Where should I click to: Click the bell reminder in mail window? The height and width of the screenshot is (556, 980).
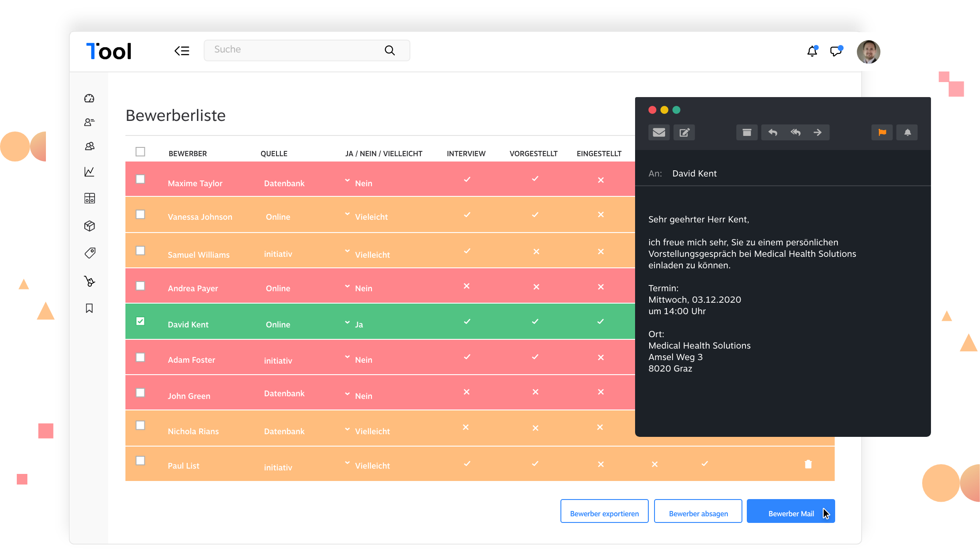point(907,132)
